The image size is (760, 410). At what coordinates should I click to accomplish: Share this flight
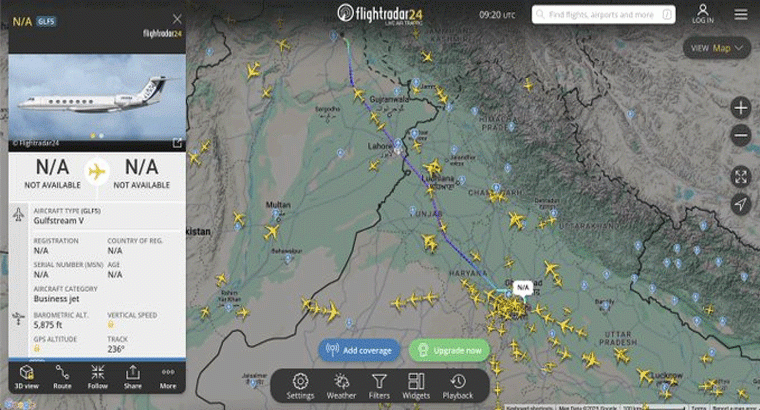point(132,377)
